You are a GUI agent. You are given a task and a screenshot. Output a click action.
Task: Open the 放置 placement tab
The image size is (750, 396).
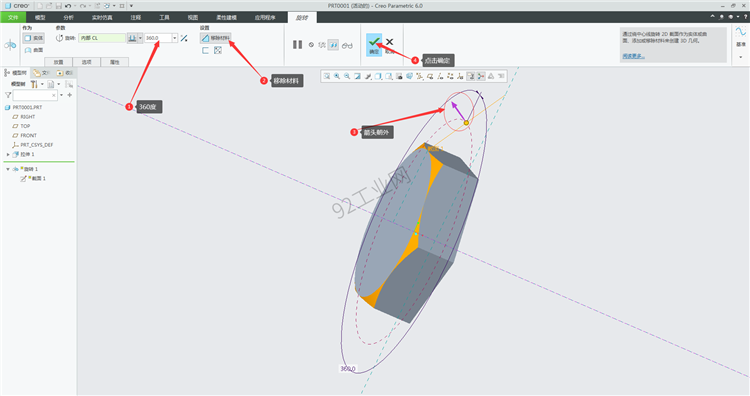58,62
